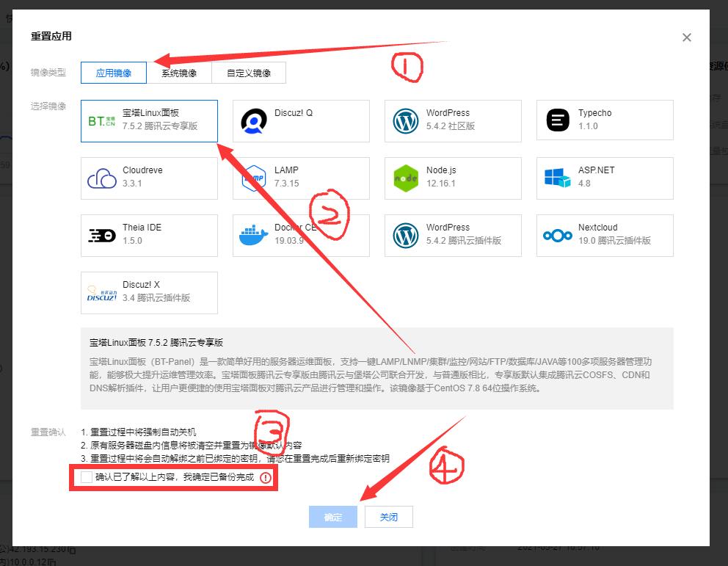Click the Nextcloud logo icon
Image resolution: width=728 pixels, height=566 pixels.
click(558, 236)
